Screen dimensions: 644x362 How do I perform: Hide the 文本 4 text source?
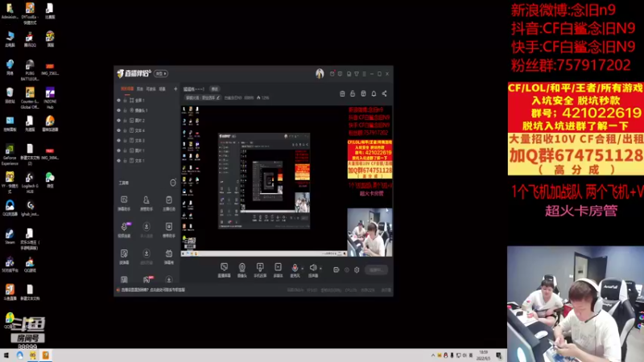[118, 130]
